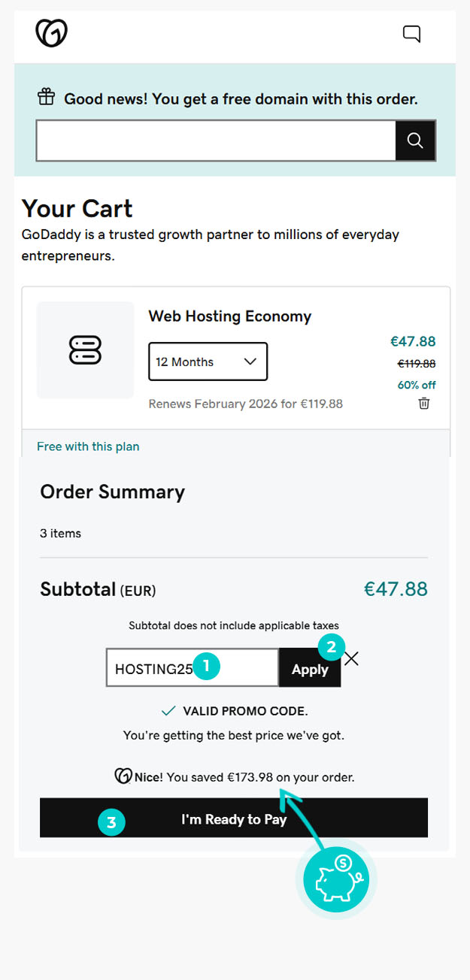Click the €47.88 subtotal amount
This screenshot has height=980, width=470.
pyautogui.click(x=396, y=588)
